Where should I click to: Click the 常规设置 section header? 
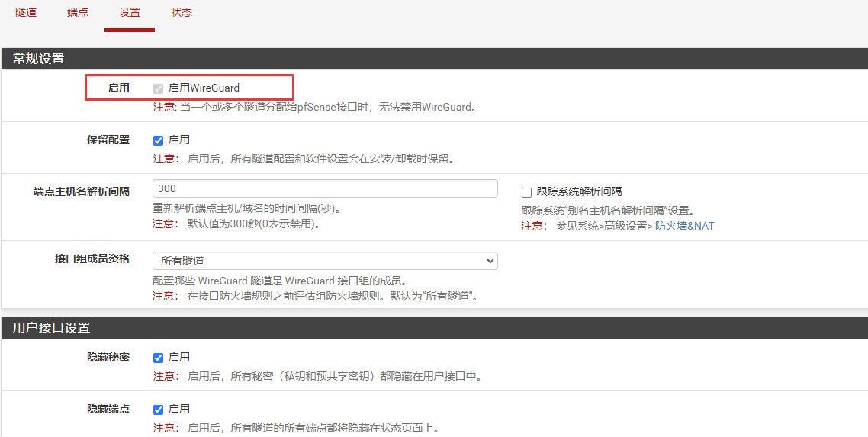[39, 59]
